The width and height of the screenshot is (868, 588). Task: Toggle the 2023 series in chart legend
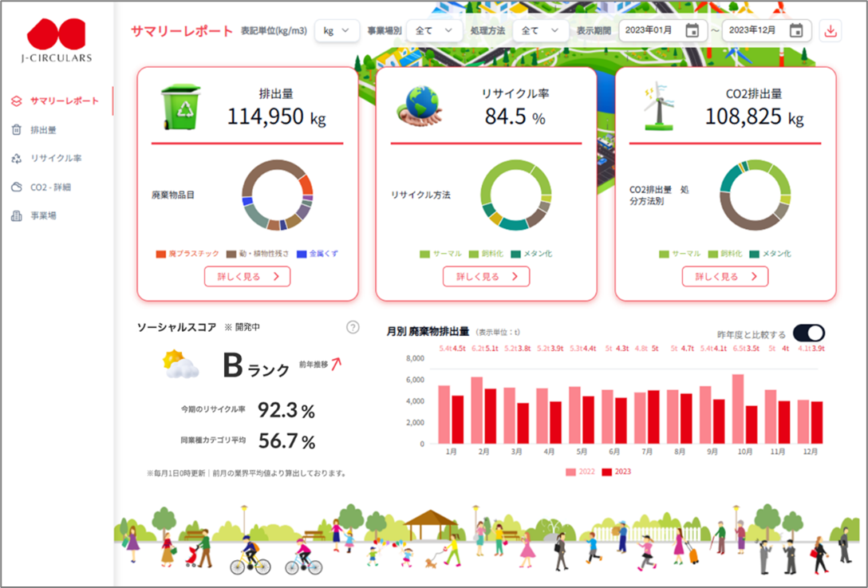click(616, 472)
